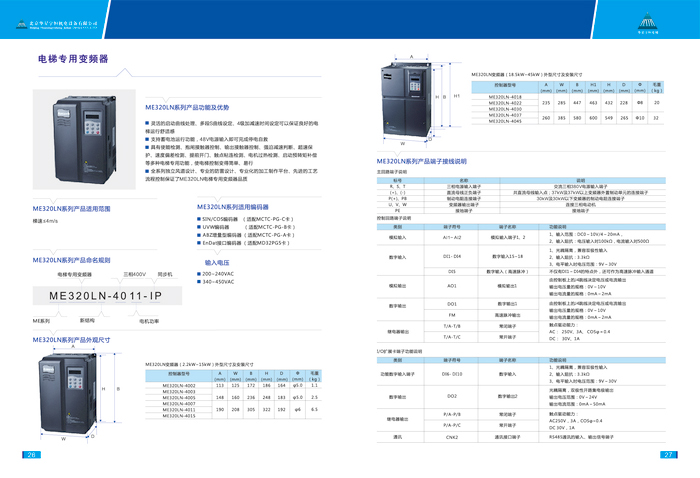Screen dimensions: 700x478
Task: Click the 'Φ8' hole diameter cell
Action: (x=640, y=103)
